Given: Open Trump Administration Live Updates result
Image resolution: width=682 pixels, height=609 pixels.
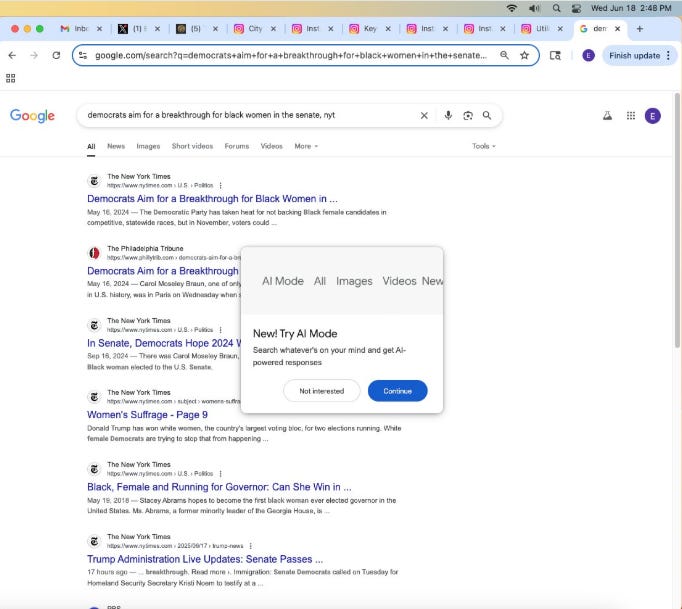Looking at the screenshot, I should pyautogui.click(x=205, y=559).
